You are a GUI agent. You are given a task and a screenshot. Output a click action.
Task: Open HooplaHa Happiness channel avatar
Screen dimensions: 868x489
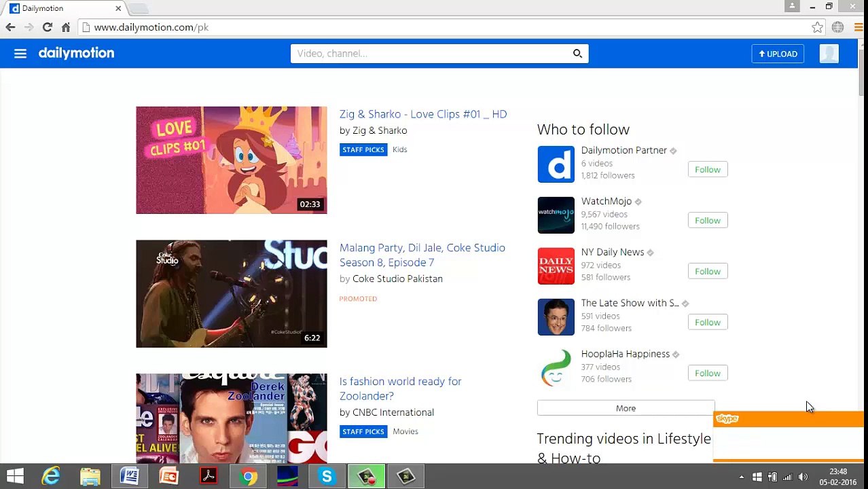click(556, 367)
